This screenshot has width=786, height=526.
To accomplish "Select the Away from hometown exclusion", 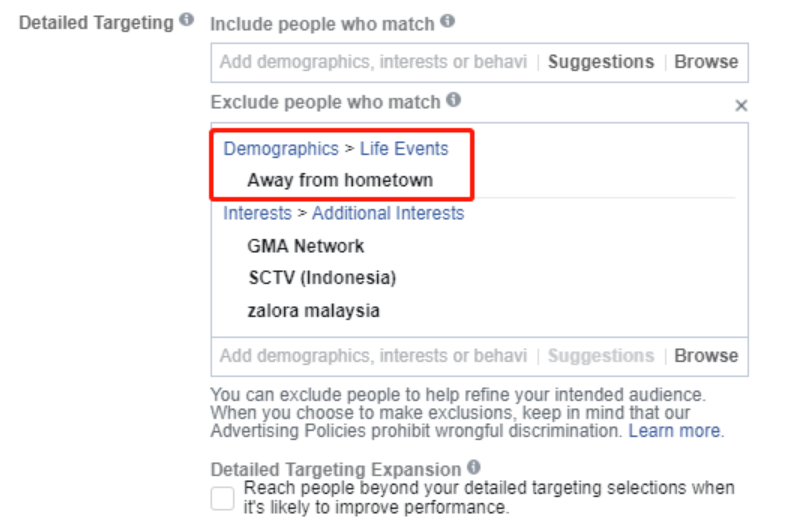I will pos(340,180).
